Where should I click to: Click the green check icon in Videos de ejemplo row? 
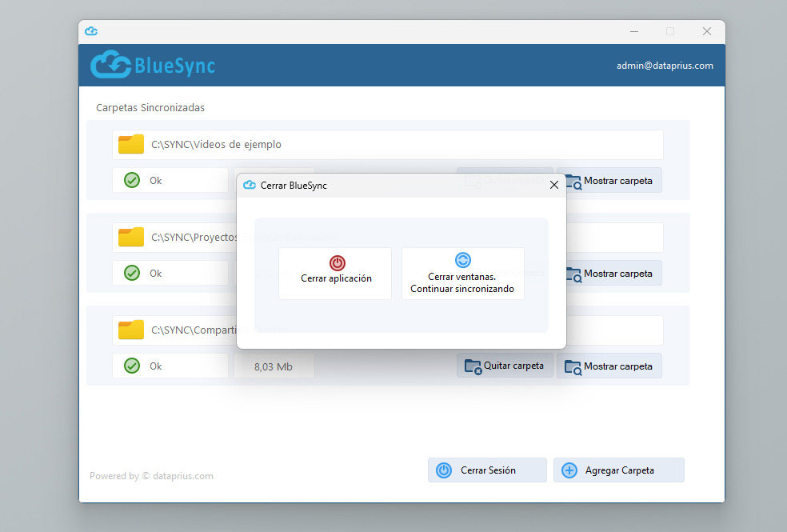click(132, 180)
